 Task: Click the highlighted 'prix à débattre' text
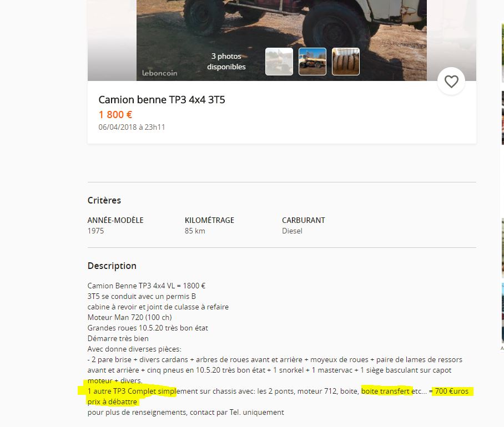click(112, 401)
